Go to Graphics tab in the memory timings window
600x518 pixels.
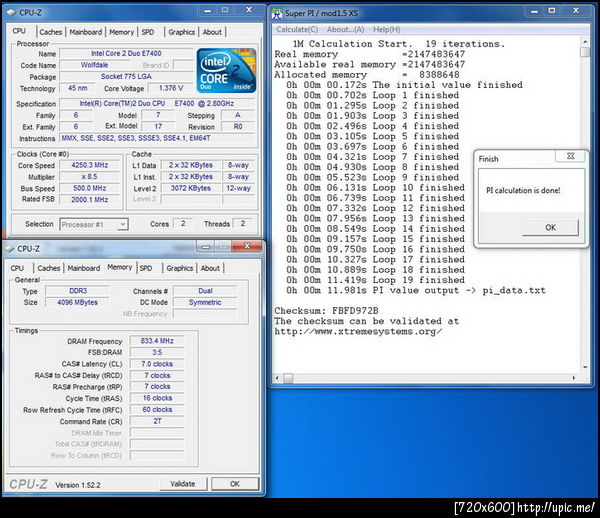180,268
